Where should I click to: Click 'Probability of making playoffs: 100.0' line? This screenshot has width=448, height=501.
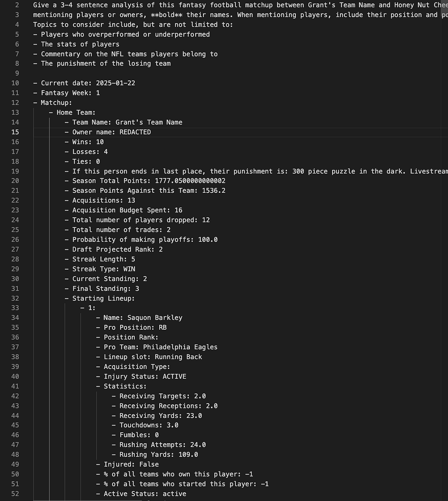point(141,240)
